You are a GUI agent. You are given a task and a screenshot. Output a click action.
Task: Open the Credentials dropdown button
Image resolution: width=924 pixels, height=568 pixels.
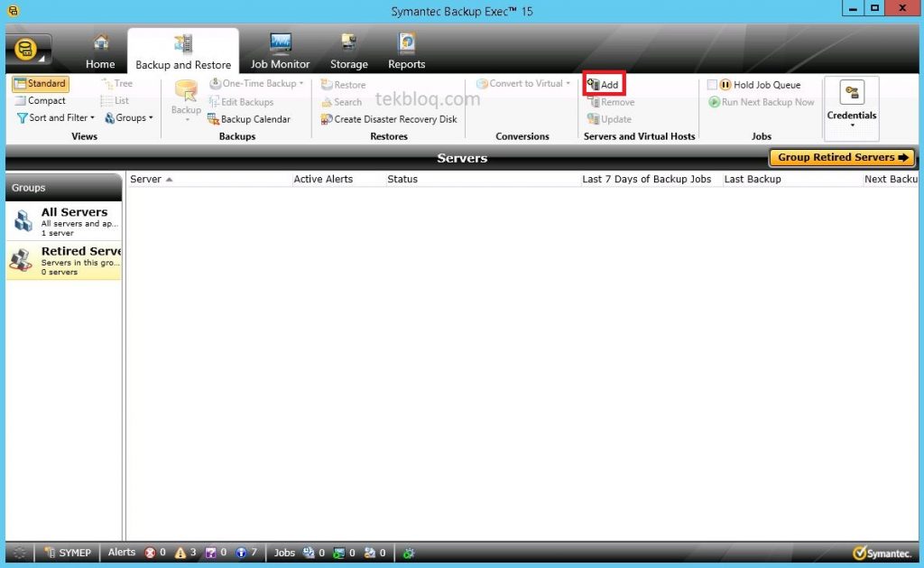[x=852, y=108]
